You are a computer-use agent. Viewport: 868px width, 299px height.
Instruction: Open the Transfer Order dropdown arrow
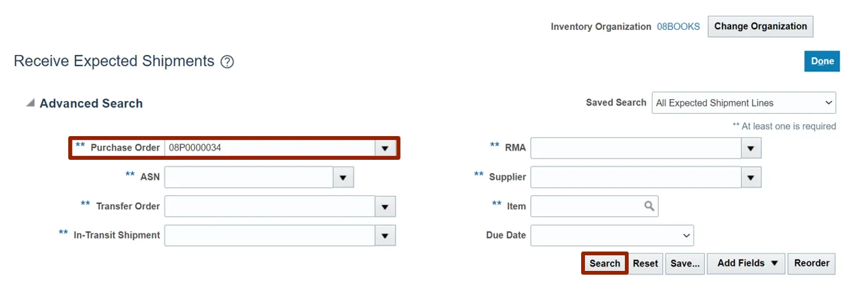coord(385,207)
